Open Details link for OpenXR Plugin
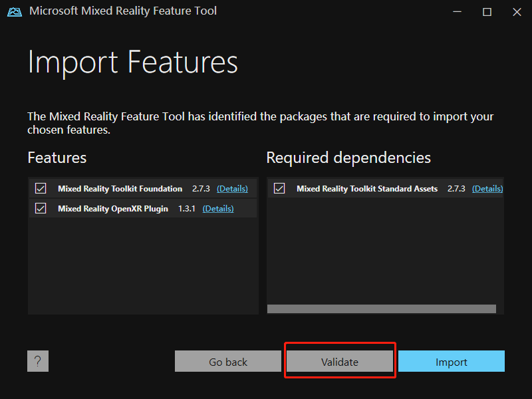This screenshot has width=532, height=399. pos(218,209)
